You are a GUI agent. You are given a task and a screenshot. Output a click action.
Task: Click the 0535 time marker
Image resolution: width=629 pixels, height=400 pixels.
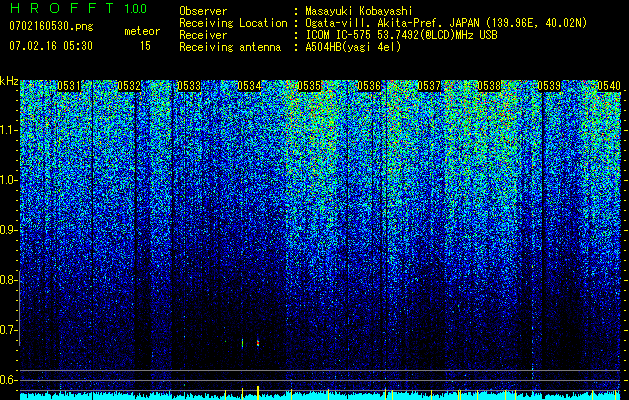309,86
